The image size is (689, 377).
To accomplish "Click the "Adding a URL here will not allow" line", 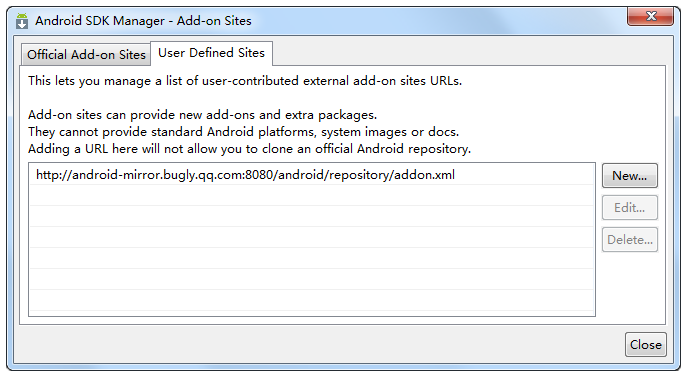I will 249,149.
